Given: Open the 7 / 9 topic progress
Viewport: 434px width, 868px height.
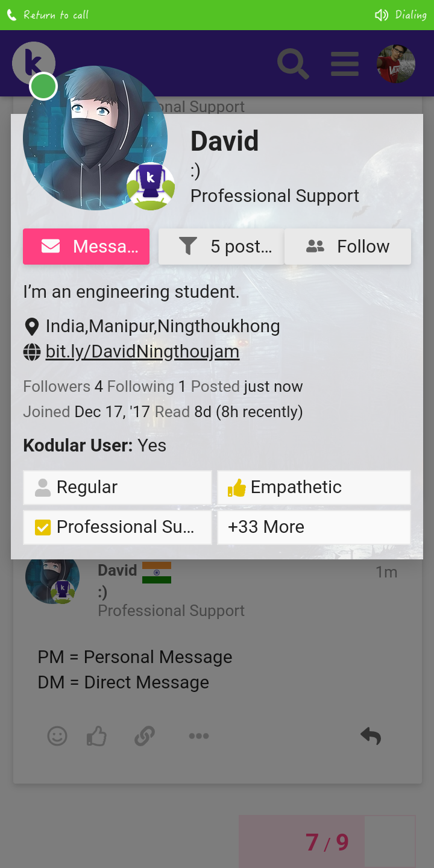Looking at the screenshot, I should point(327,841).
